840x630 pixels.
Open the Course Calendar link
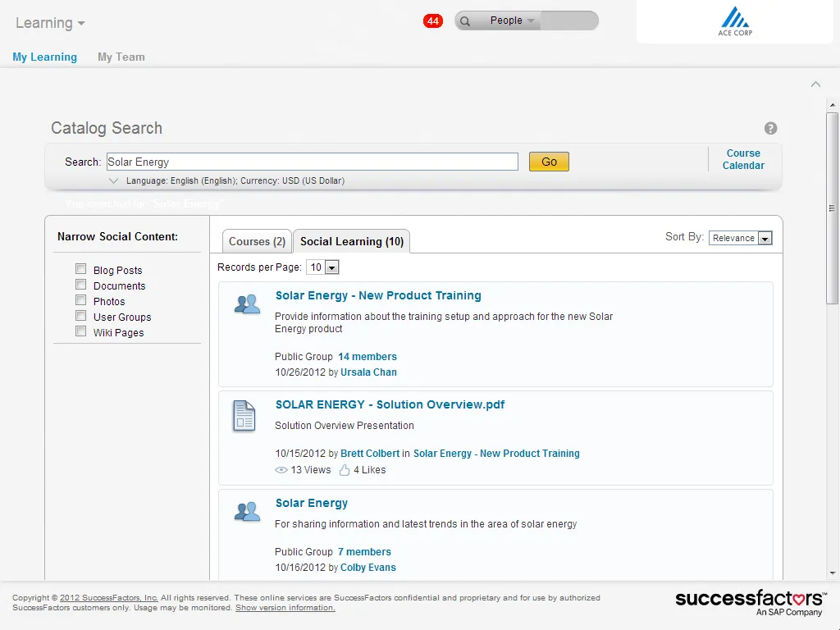click(x=743, y=159)
